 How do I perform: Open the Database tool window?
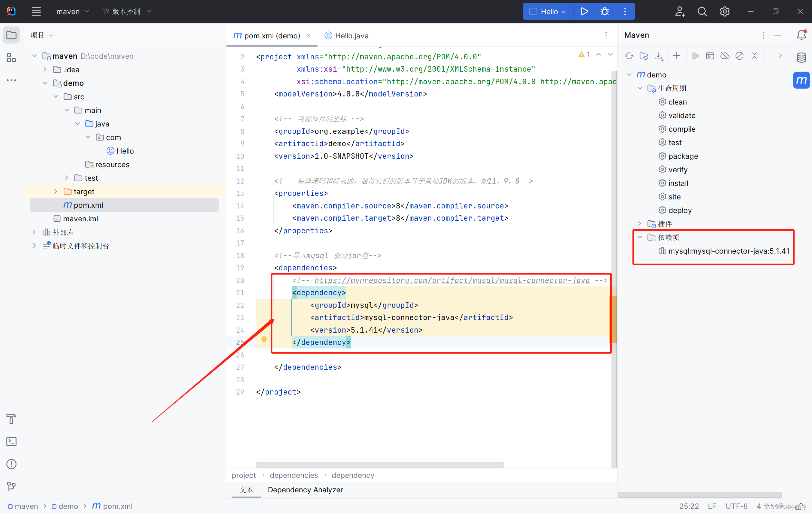click(802, 58)
